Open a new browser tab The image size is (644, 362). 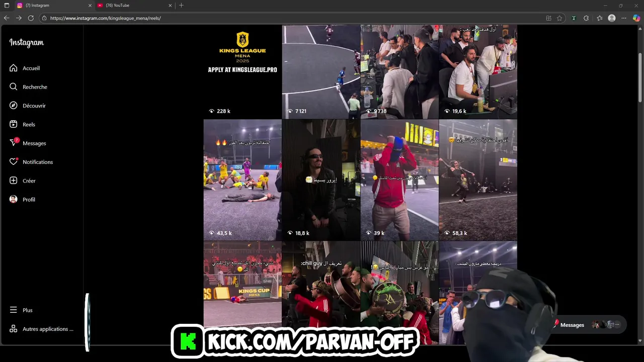[x=181, y=6]
